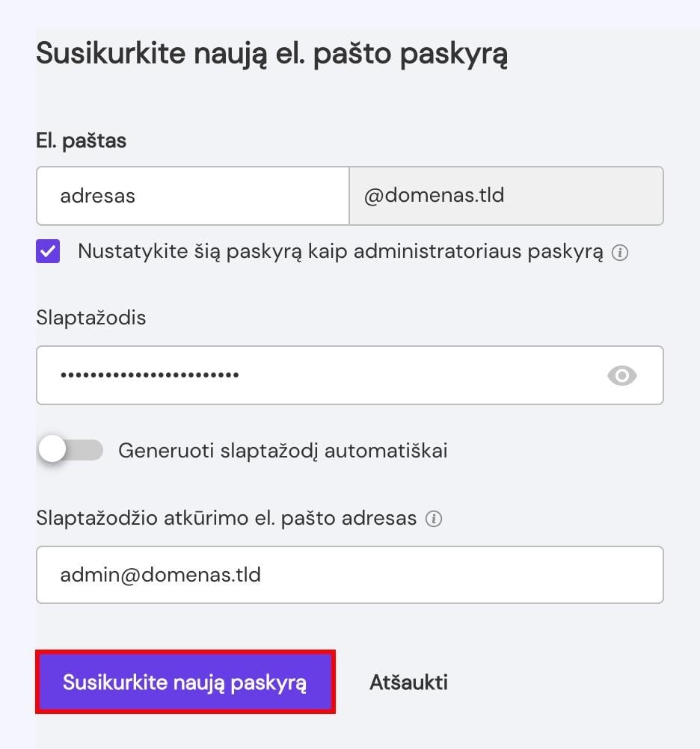Uncheck the administrator account checkbox
Image resolution: width=700 pixels, height=749 pixels.
[x=48, y=252]
